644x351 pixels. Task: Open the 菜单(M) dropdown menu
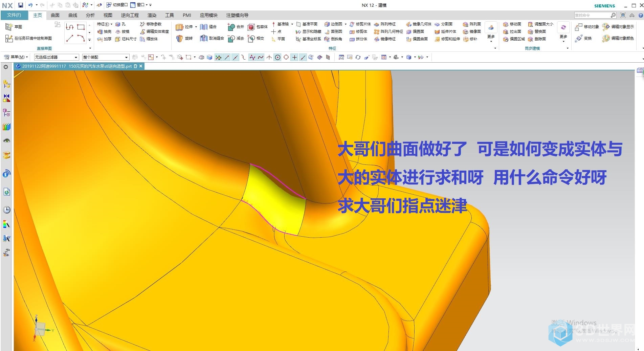tap(16, 57)
